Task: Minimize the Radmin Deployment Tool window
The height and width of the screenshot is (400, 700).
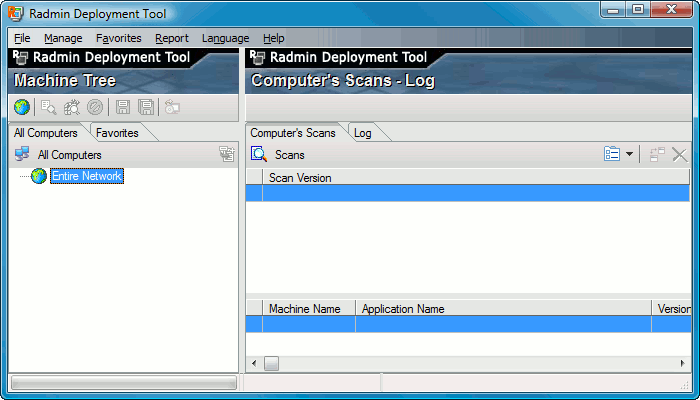Action: (613, 9)
